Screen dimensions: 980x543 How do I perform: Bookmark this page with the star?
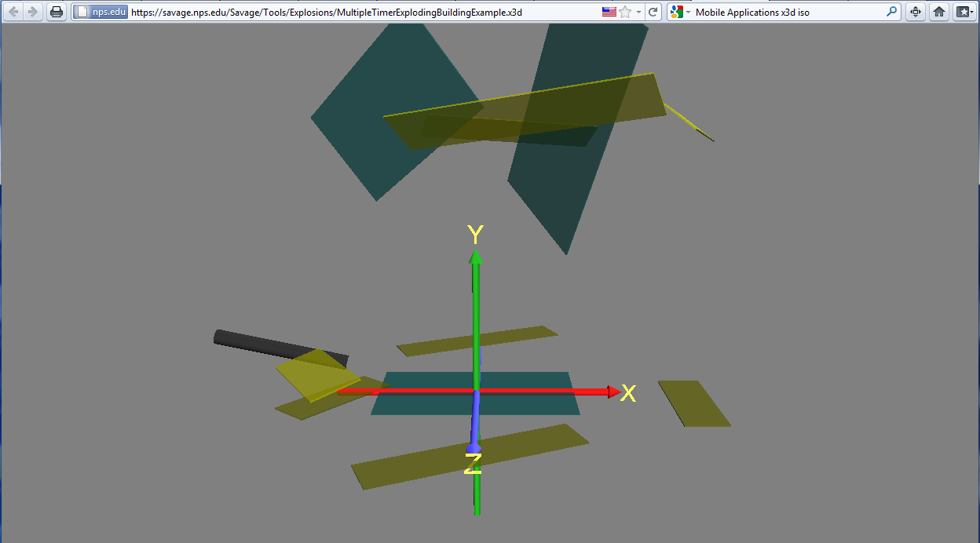pos(625,13)
